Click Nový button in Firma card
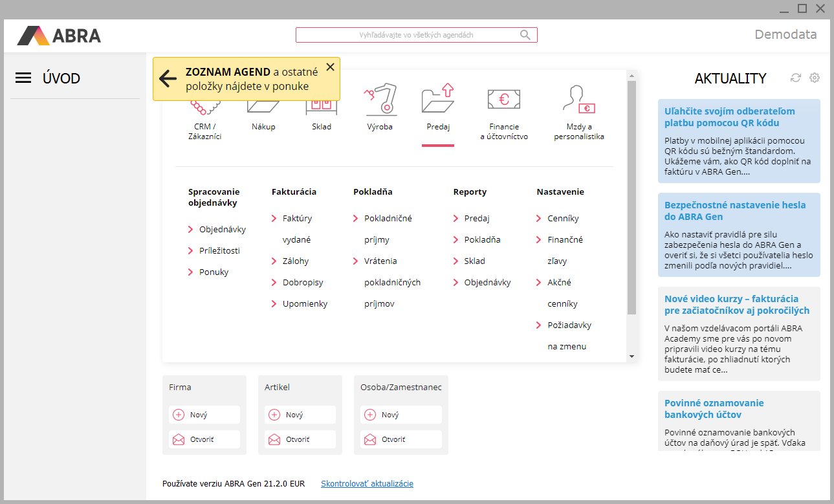 click(x=204, y=415)
